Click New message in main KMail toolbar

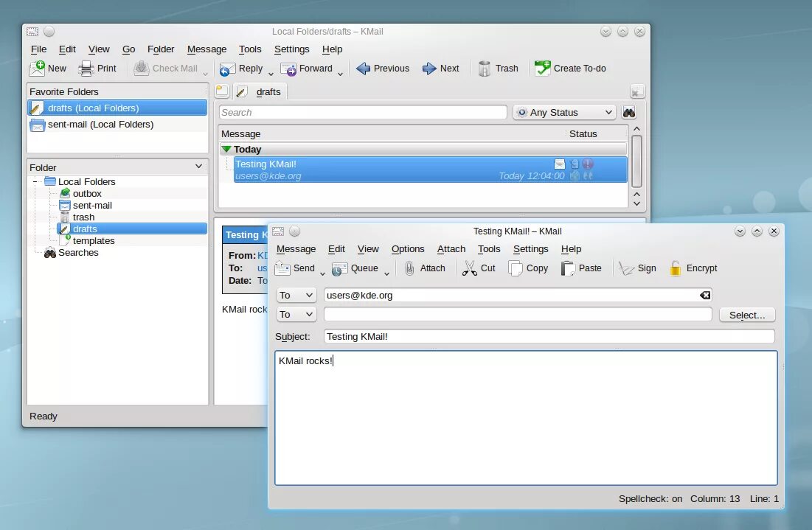48,69
